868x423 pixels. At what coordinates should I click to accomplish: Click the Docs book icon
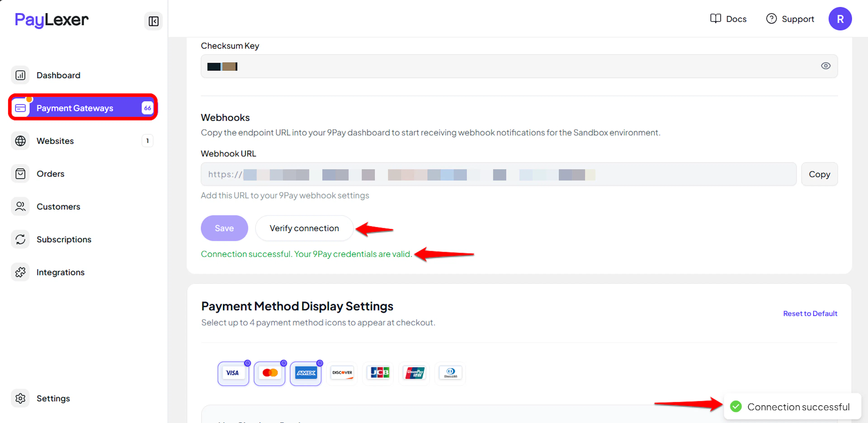point(715,19)
